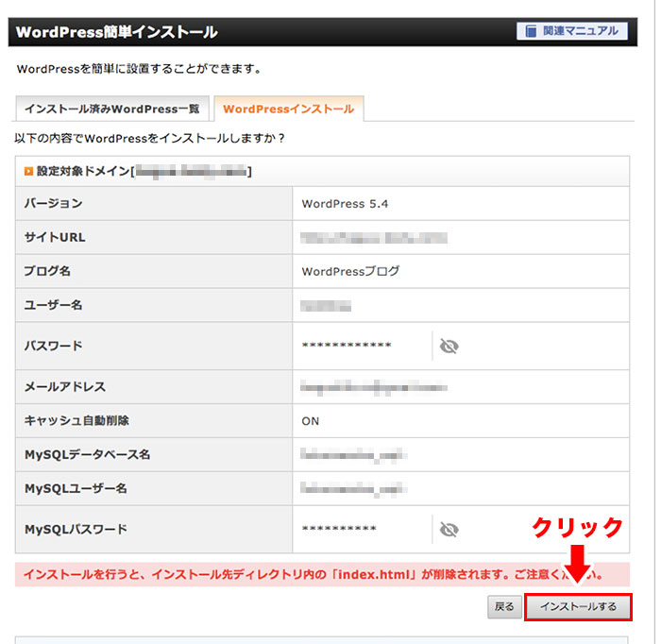
Task: Click the MySQLユーザー名 label
Action: point(76,488)
